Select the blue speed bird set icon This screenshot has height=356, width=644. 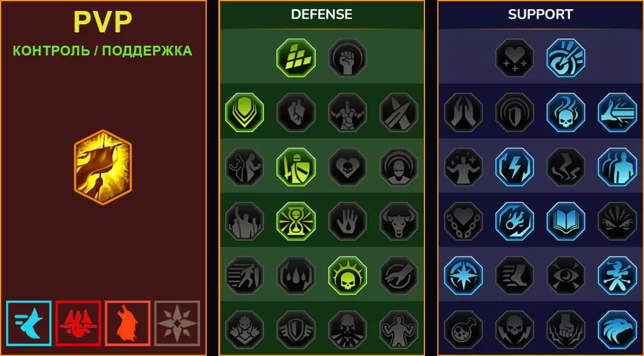[29, 323]
